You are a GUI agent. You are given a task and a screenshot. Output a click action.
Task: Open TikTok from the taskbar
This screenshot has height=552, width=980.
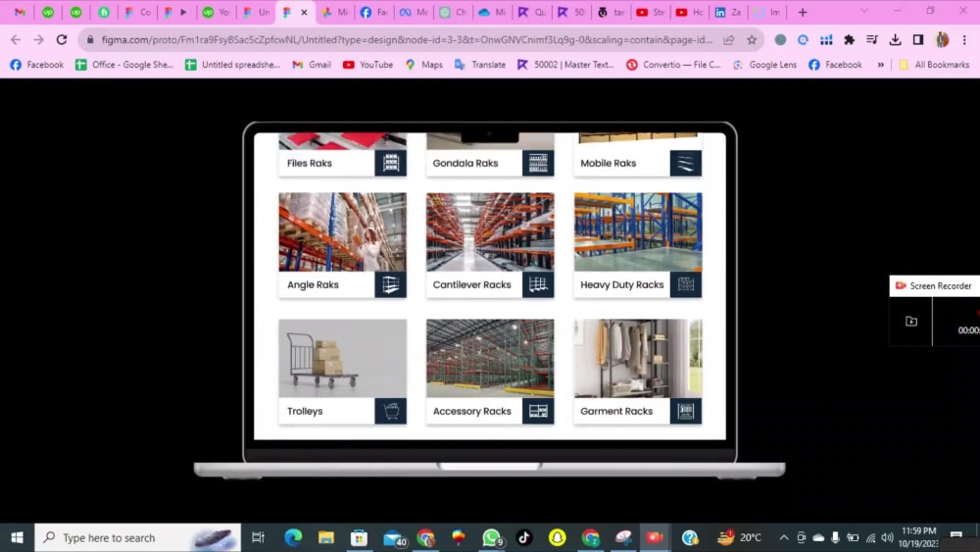click(x=523, y=537)
